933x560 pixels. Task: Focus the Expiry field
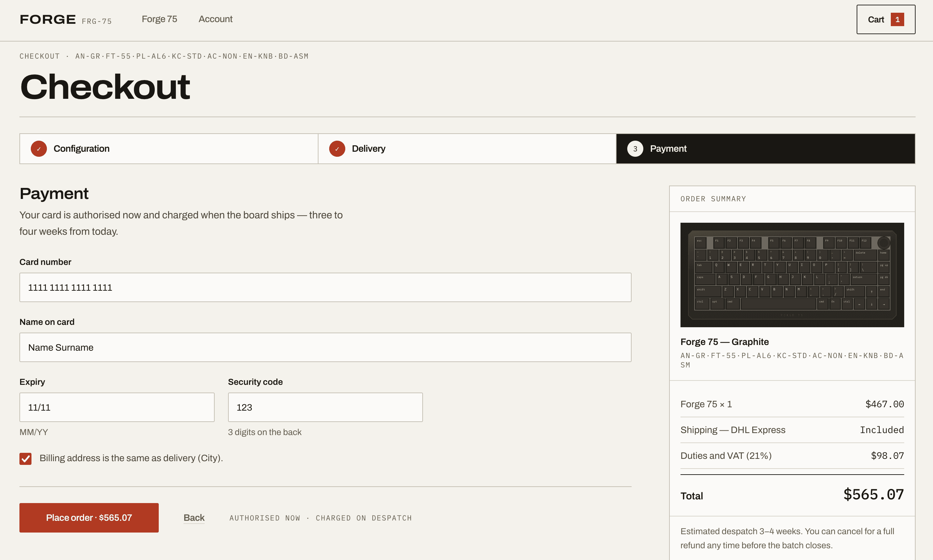(x=117, y=408)
